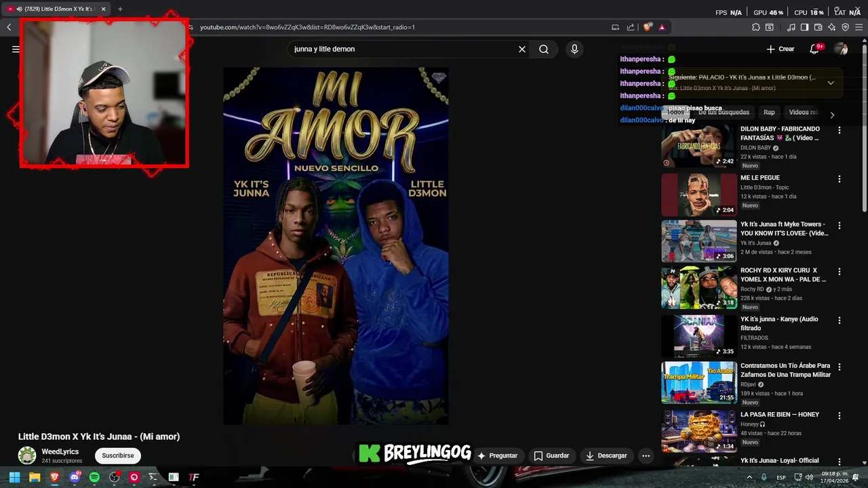Open Brave Leo AI sparkle icon
Image resolution: width=868 pixels, height=488 pixels.
(831, 27)
